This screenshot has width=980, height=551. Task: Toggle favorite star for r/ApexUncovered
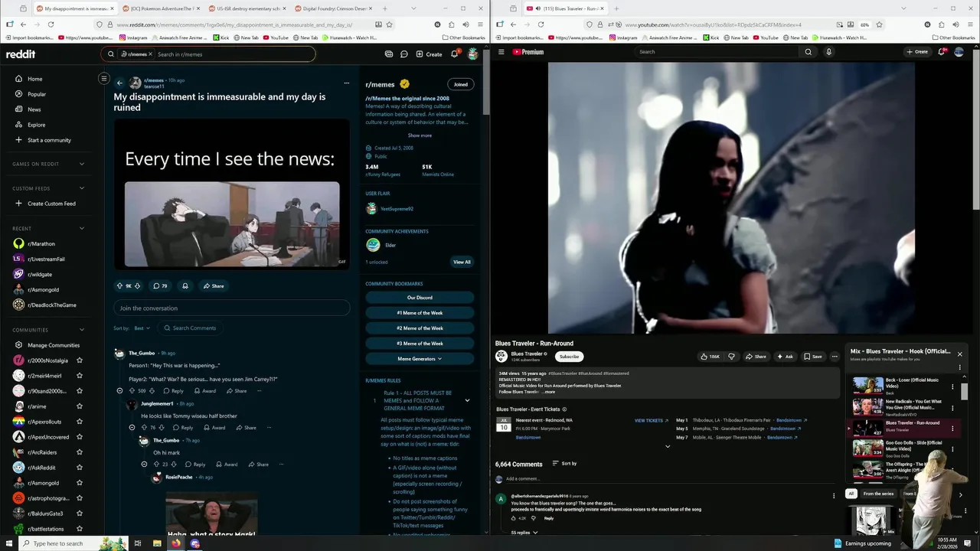click(80, 437)
